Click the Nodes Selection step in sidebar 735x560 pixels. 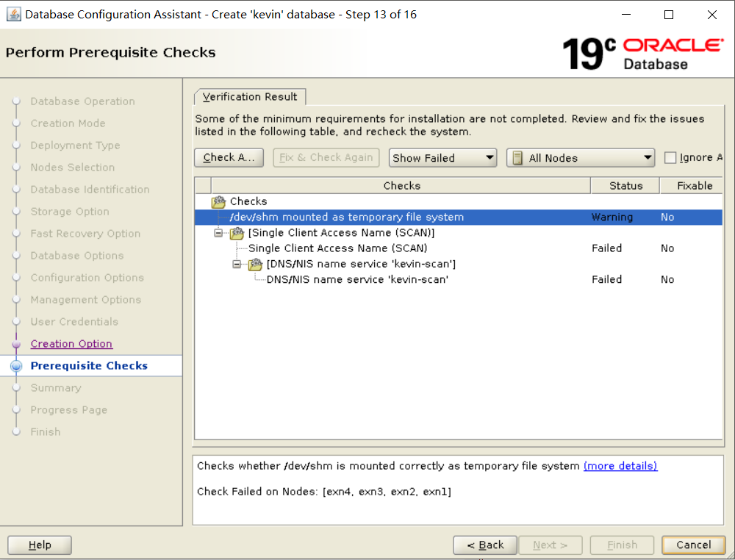tap(72, 168)
